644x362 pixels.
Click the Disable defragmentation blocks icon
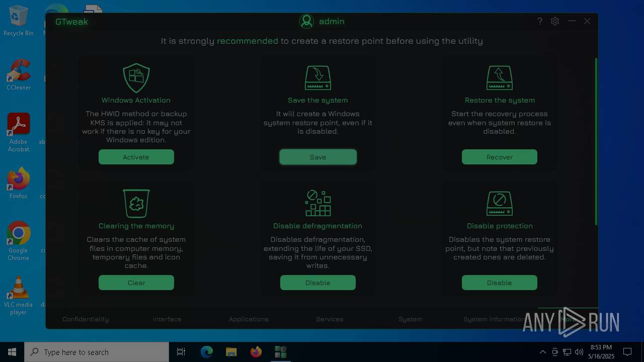(318, 203)
